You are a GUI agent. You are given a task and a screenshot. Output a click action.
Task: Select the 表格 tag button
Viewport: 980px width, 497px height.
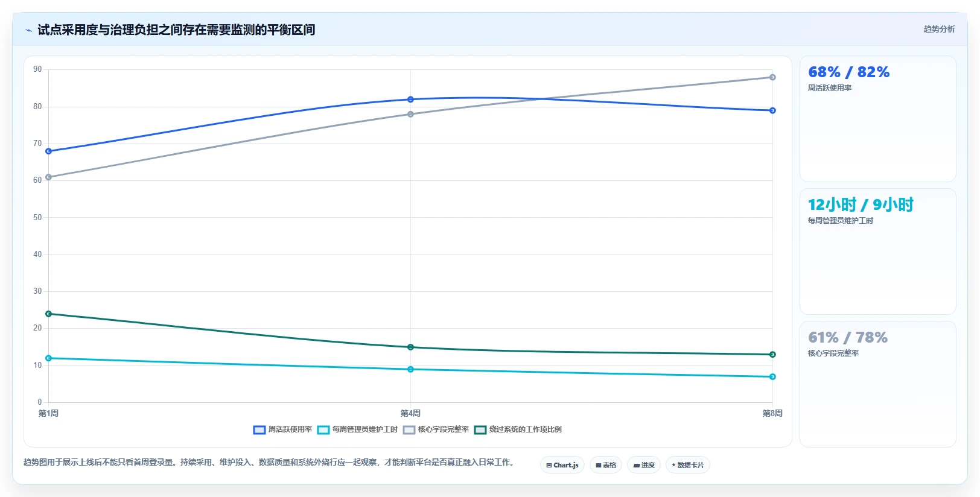[x=606, y=465]
